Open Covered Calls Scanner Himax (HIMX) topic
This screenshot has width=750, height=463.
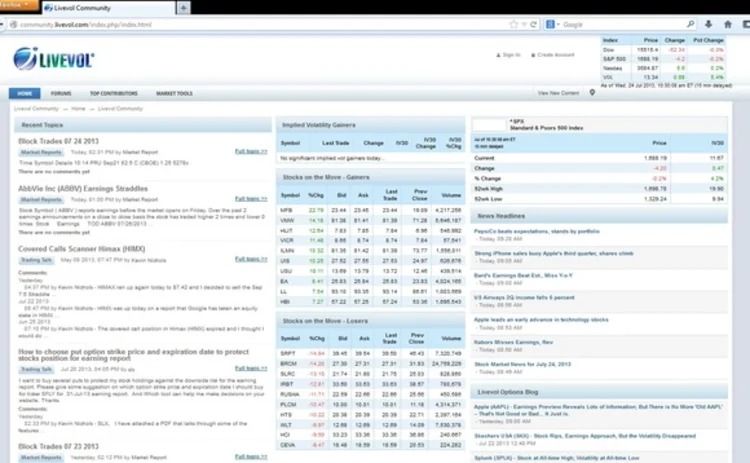coord(82,249)
